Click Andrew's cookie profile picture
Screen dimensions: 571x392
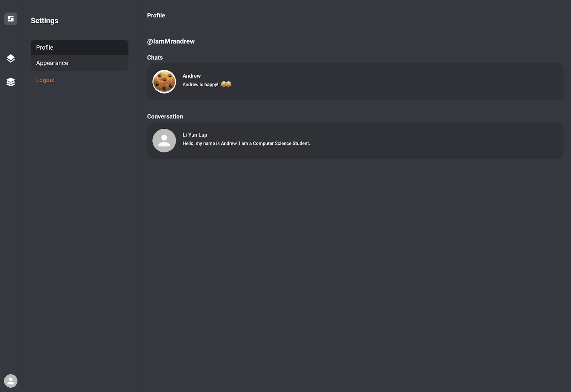point(164,82)
